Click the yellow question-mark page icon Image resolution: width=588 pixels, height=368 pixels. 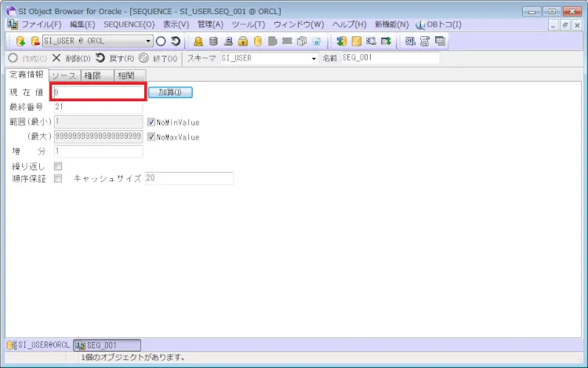click(x=356, y=41)
